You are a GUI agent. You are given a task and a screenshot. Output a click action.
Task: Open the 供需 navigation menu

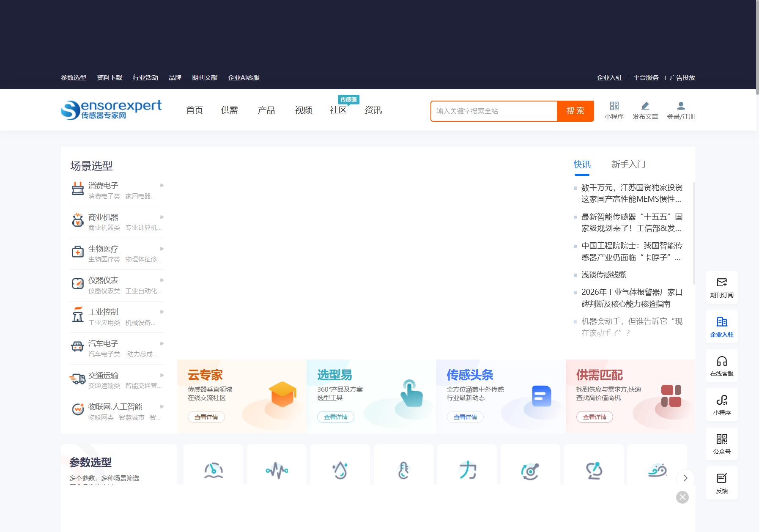[230, 110]
